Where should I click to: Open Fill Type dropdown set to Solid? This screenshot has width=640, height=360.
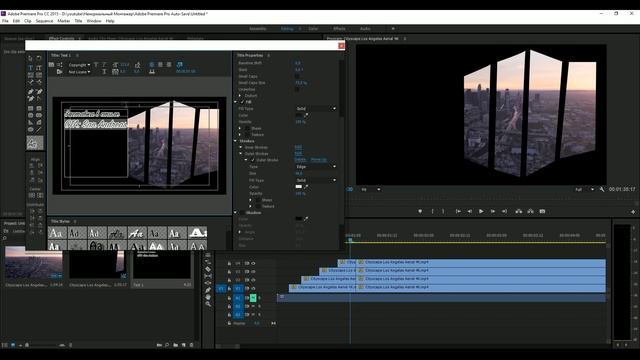pyautogui.click(x=316, y=109)
